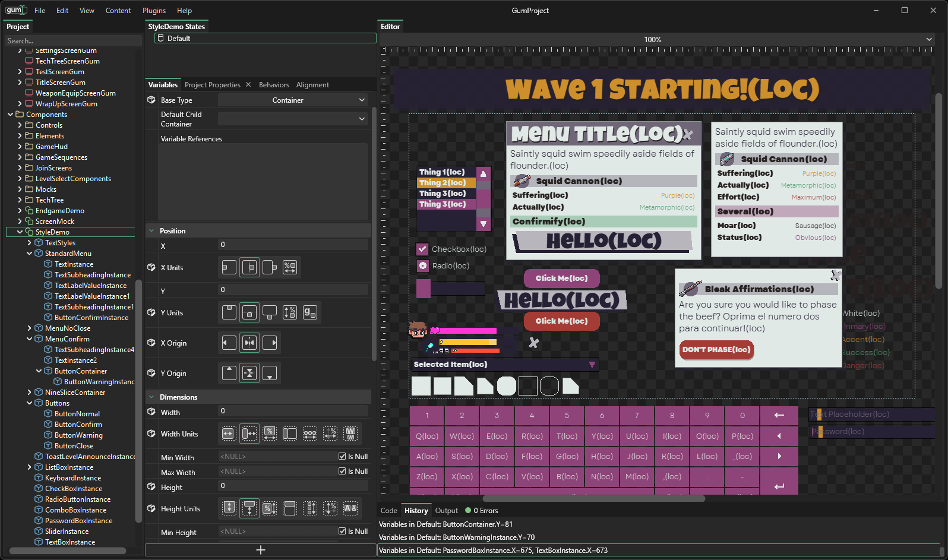Screen dimensions: 948x560
Task: Expand the Controls folder in the tree
Action: tap(20, 125)
